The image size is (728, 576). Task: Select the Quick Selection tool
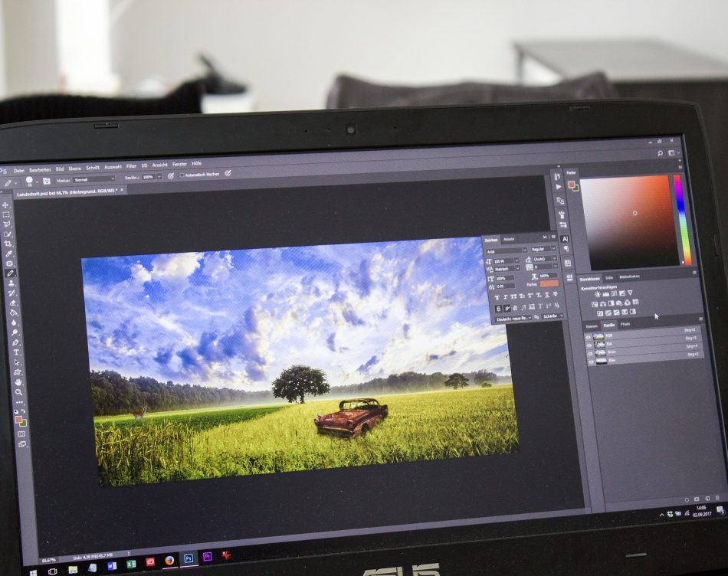click(8, 234)
